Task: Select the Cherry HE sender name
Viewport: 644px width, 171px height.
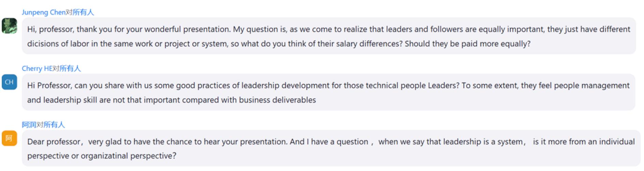Action: pyautogui.click(x=37, y=68)
